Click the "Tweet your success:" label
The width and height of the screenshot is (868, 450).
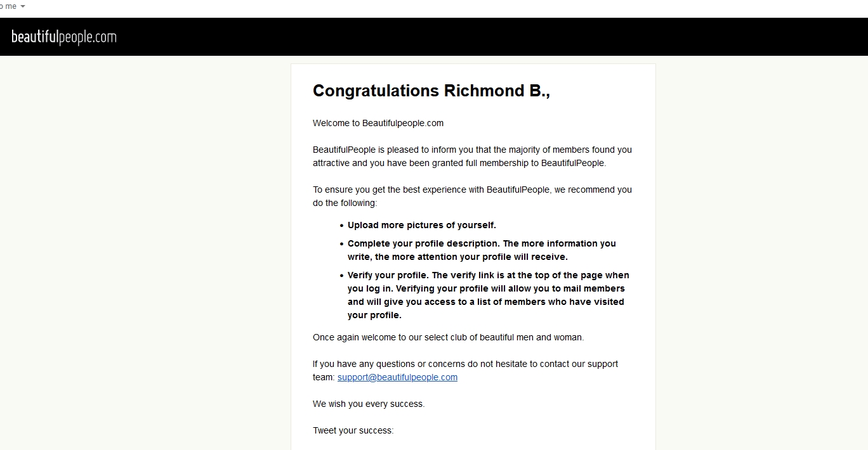click(x=353, y=430)
